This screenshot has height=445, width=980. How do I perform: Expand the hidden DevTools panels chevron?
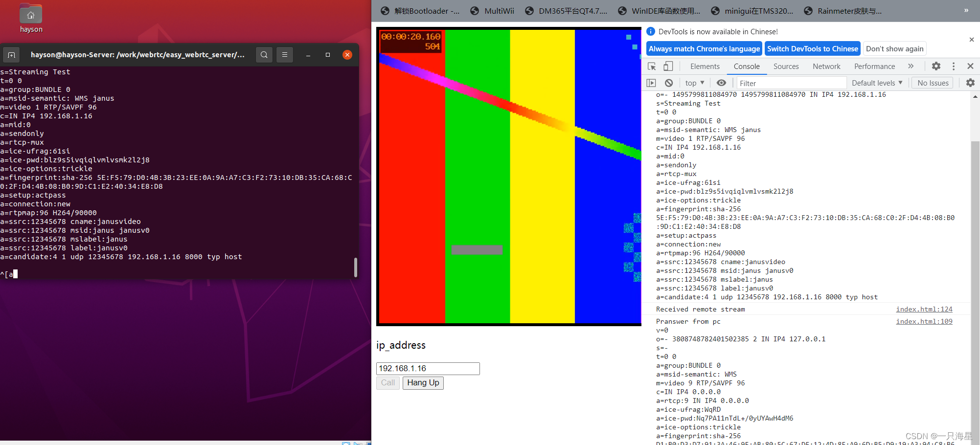pos(911,66)
